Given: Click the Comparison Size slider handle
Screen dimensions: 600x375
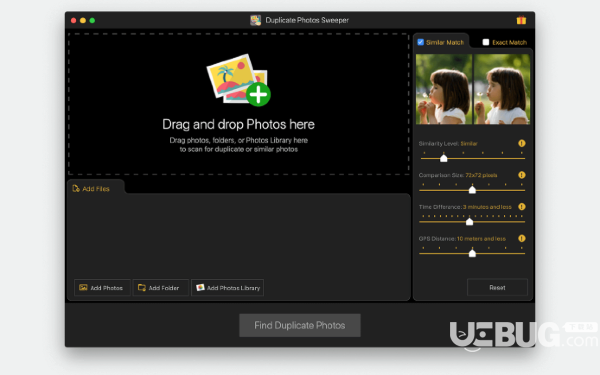Looking at the screenshot, I should tap(472, 189).
